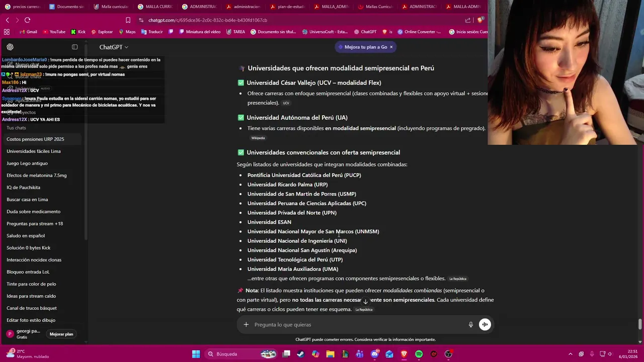This screenshot has width=644, height=362.
Task: Dismiss the 'Mejora tu plan a Go' banner
Action: point(391,47)
